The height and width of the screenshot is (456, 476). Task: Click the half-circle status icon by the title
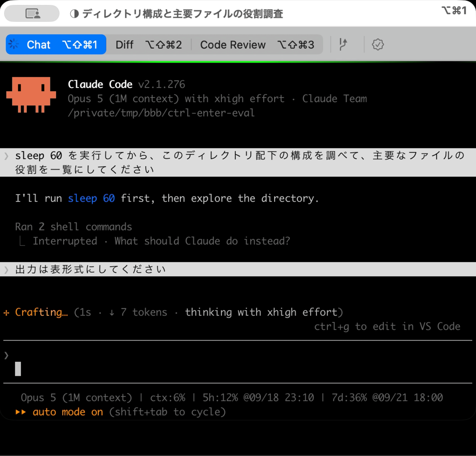(x=74, y=14)
